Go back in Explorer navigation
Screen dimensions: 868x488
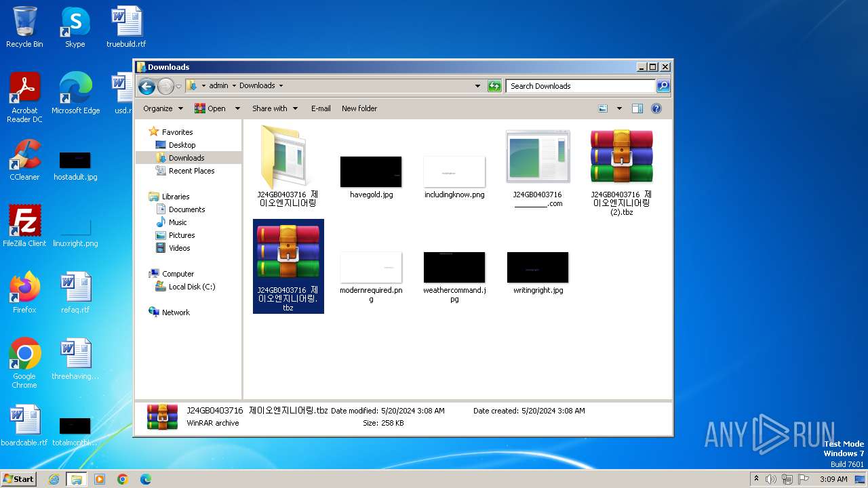pyautogui.click(x=146, y=86)
